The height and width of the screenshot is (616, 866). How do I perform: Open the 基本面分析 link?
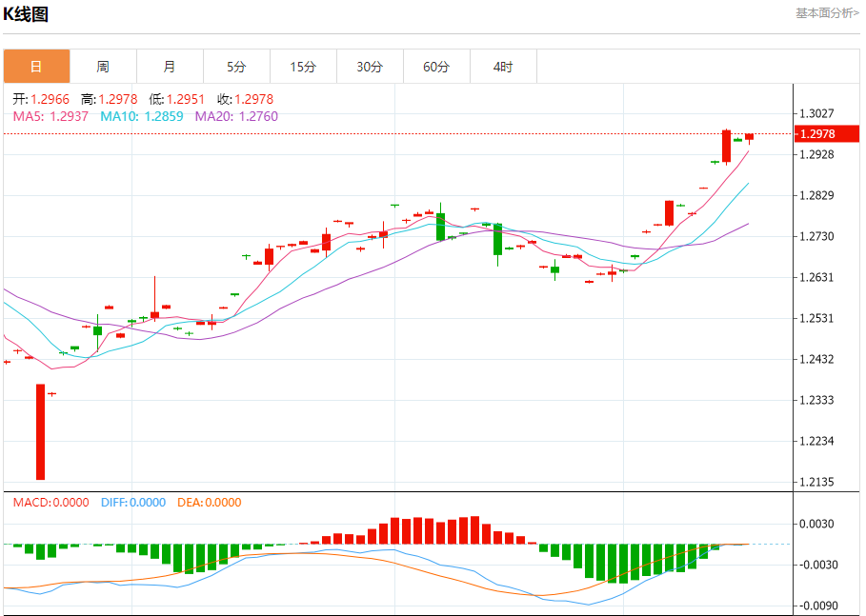(x=827, y=12)
